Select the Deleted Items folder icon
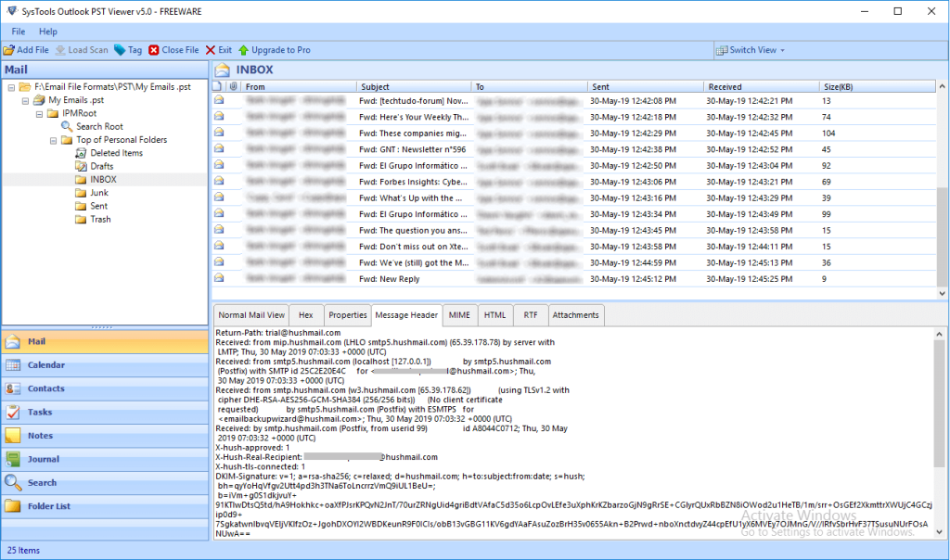 [x=81, y=153]
